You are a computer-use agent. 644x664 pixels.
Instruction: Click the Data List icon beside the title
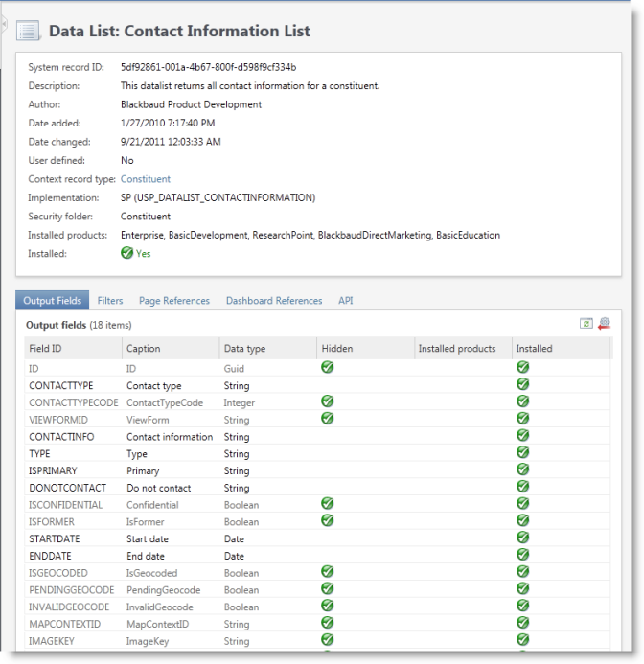(29, 32)
